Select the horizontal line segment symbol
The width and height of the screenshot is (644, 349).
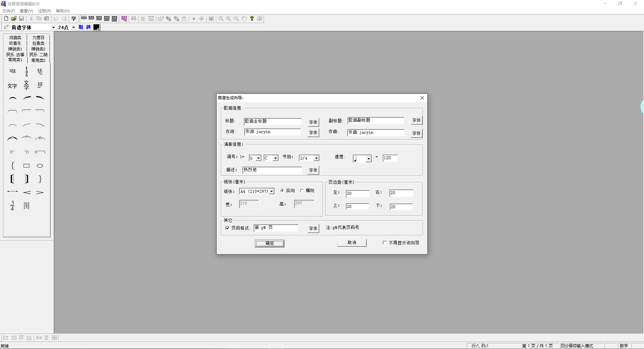(x=12, y=192)
